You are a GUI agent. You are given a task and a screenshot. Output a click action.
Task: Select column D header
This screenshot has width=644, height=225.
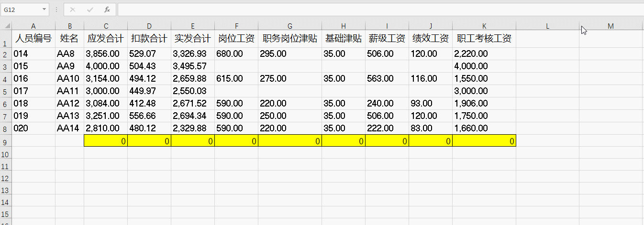[149, 26]
